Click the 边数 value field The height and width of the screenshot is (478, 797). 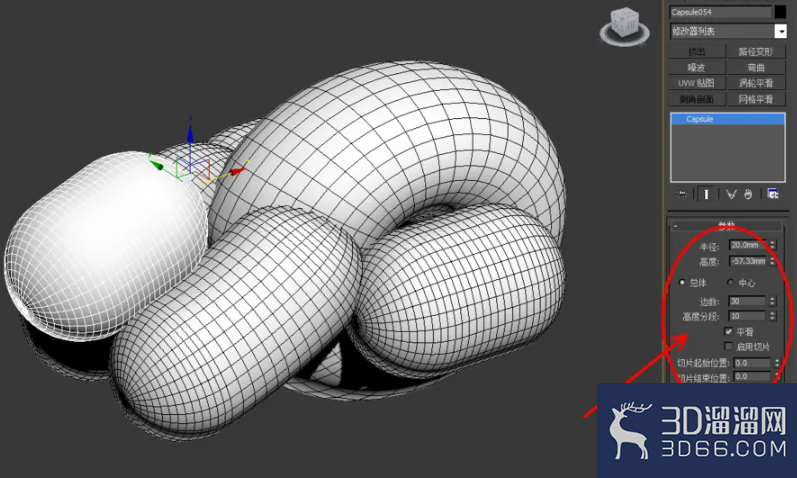pos(747,301)
